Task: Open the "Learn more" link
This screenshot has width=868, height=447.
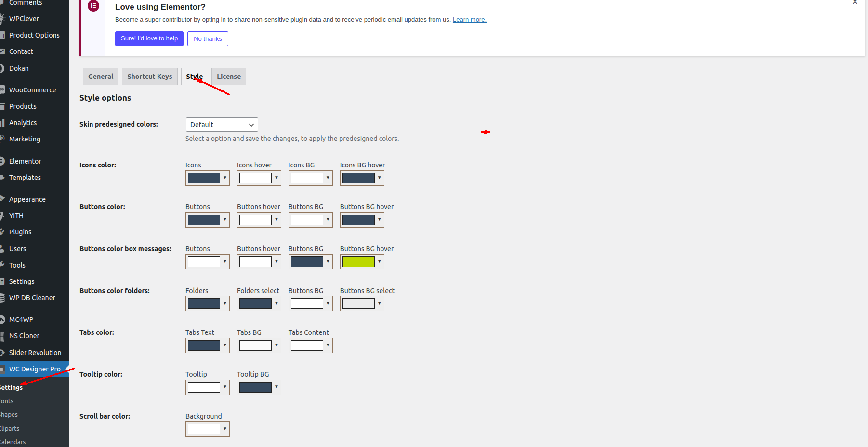Action: coord(470,20)
